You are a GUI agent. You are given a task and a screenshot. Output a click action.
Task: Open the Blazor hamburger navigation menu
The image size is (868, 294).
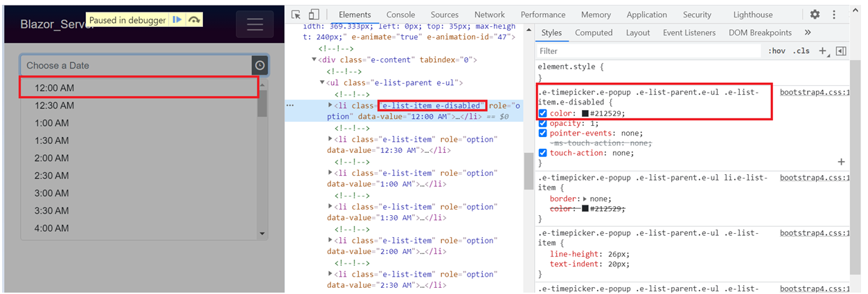tap(255, 24)
